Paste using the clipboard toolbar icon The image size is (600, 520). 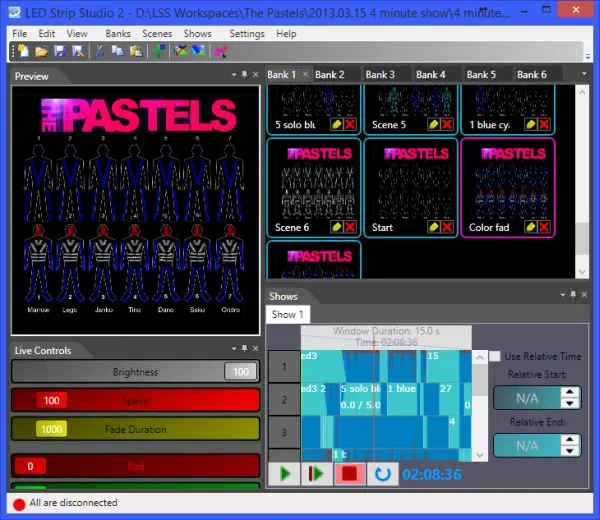click(136, 51)
